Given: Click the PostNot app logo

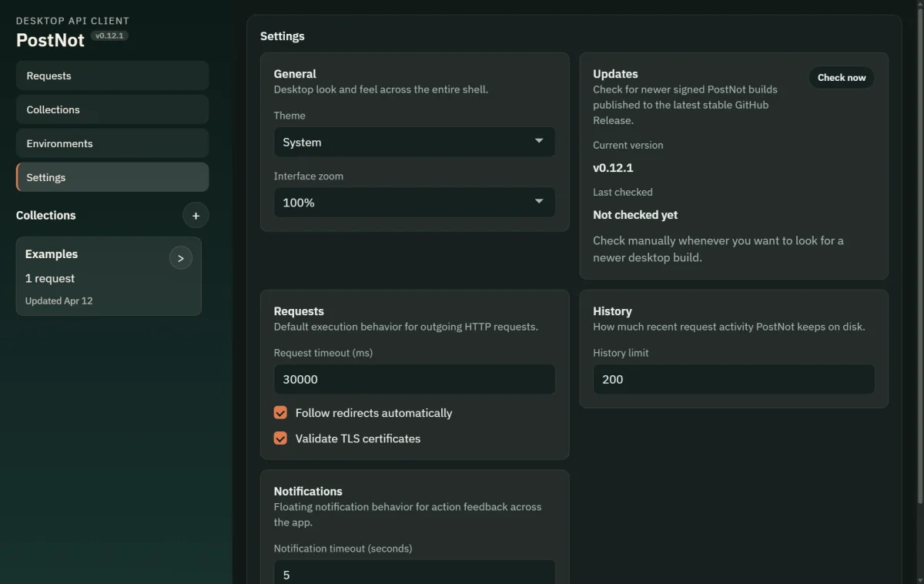Looking at the screenshot, I should [49, 40].
